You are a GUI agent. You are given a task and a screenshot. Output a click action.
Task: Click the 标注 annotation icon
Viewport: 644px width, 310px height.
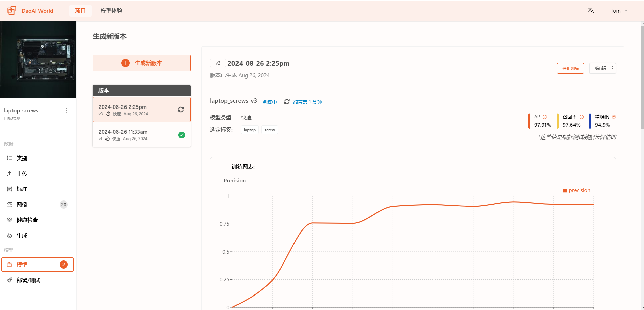pos(10,189)
